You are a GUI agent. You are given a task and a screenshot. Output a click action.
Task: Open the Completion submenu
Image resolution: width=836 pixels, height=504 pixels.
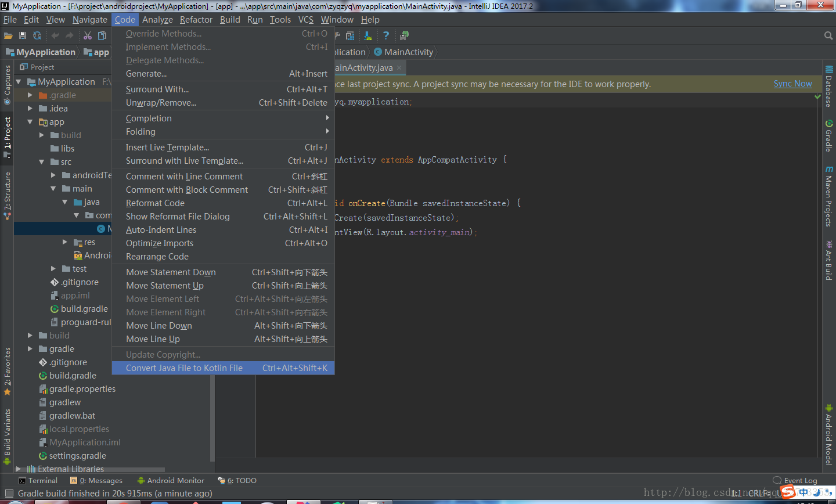coord(223,118)
